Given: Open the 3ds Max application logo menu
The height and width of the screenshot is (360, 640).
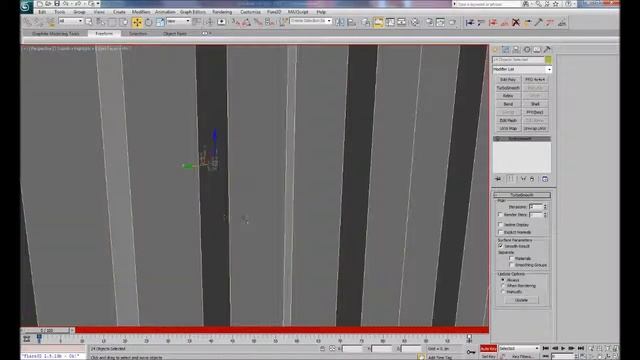Looking at the screenshot, I should click(x=27, y=6).
